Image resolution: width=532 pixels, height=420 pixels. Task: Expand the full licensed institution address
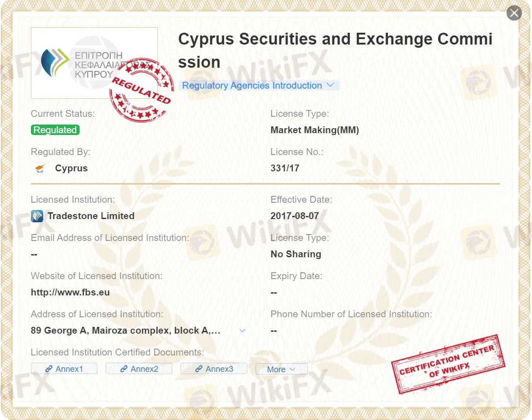[242, 331]
